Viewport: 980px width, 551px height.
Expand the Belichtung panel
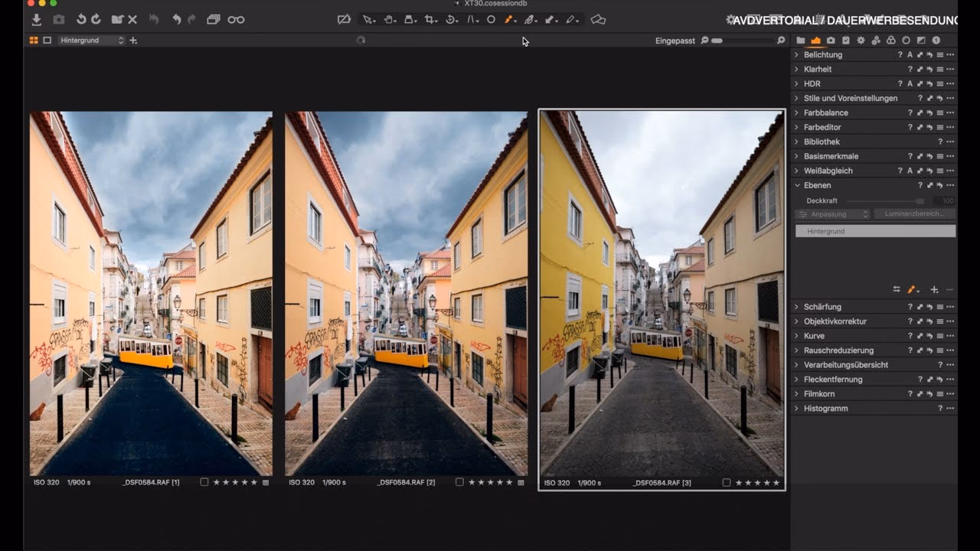(x=796, y=55)
